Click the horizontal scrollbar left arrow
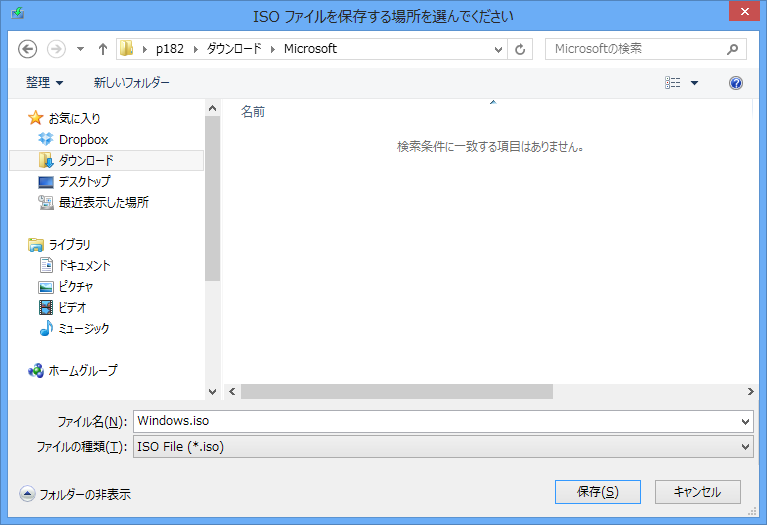Viewport: 767px width, 525px height. click(232, 391)
